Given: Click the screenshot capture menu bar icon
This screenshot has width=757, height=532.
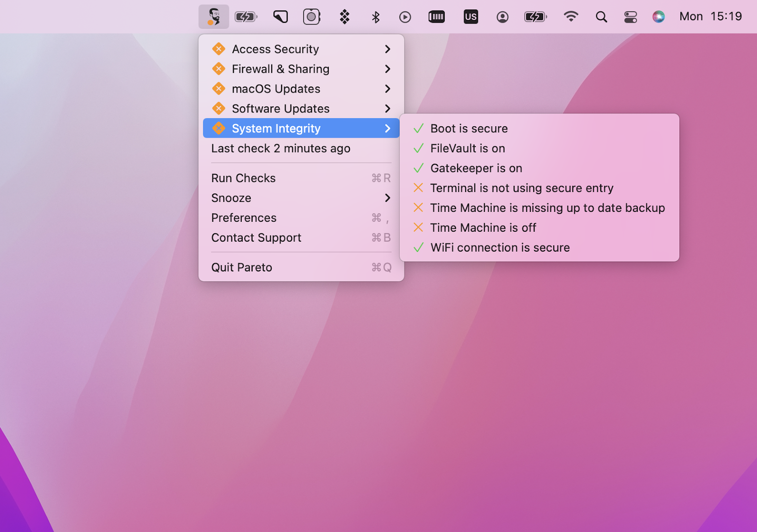Looking at the screenshot, I should pos(311,17).
